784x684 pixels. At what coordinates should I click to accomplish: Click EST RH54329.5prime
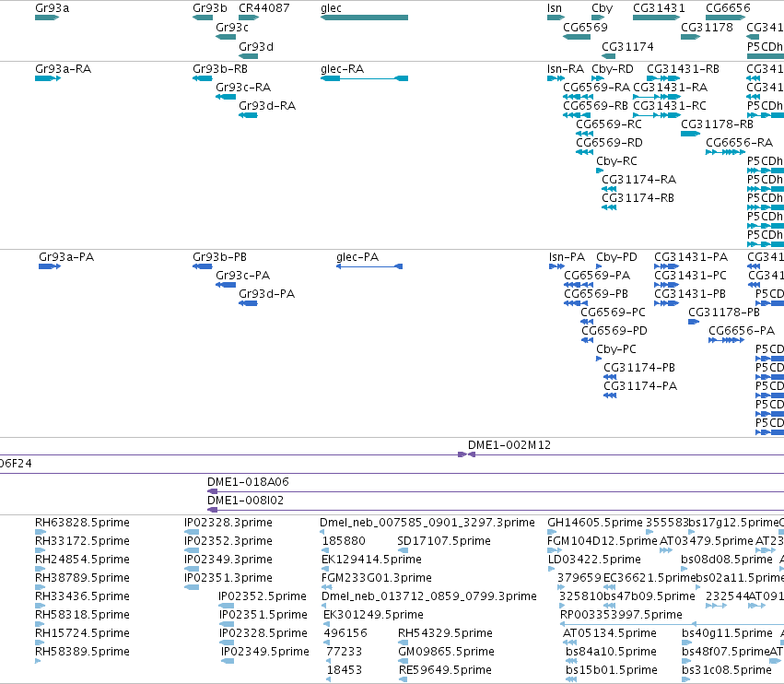[445, 633]
